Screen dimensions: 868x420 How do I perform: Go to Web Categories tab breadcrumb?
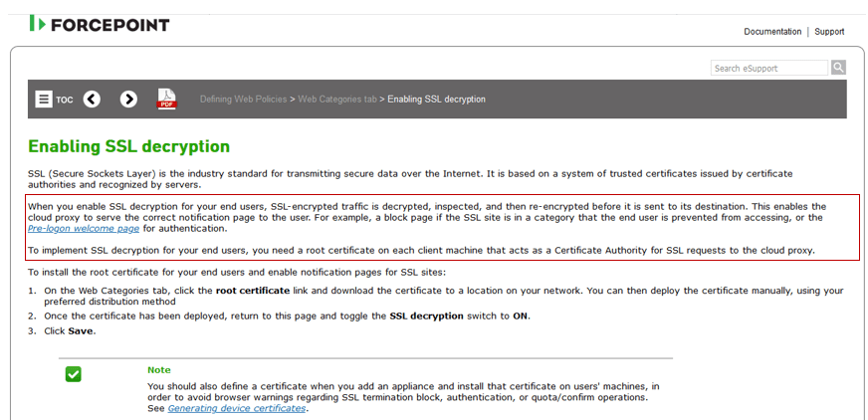coord(337,100)
